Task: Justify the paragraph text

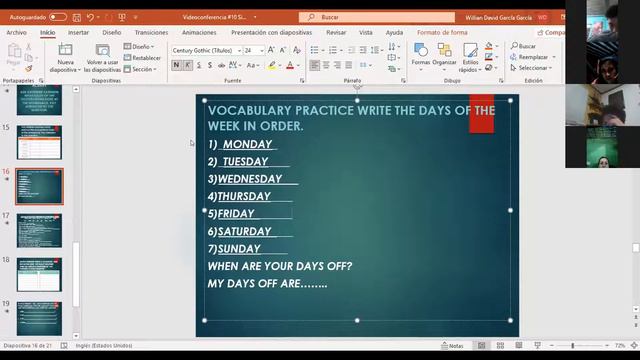Action: pyautogui.click(x=349, y=65)
